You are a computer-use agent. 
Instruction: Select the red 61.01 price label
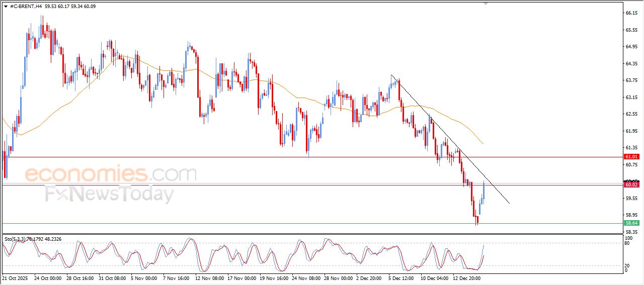point(631,157)
